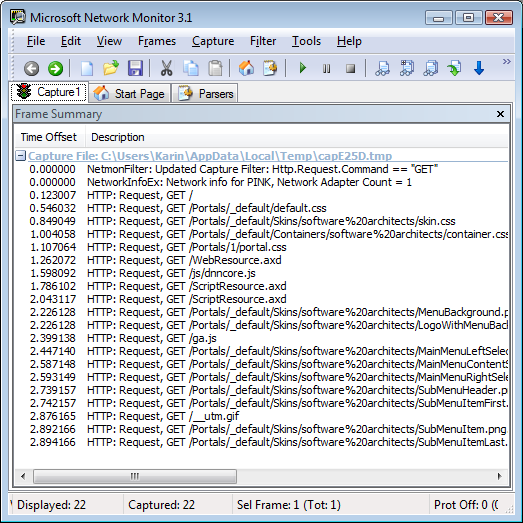Switch to the Parsers tab
523x523 pixels.
205,93
